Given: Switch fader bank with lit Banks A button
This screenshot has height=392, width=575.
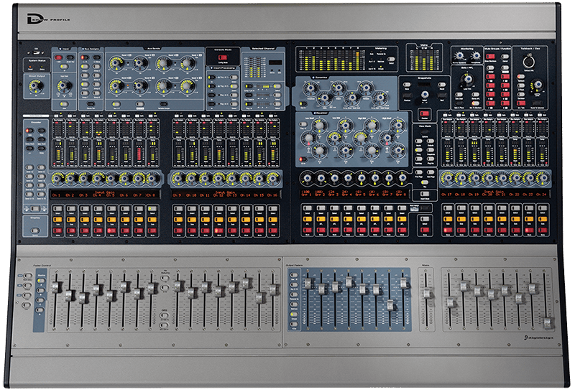Looking at the screenshot, I should [40, 281].
